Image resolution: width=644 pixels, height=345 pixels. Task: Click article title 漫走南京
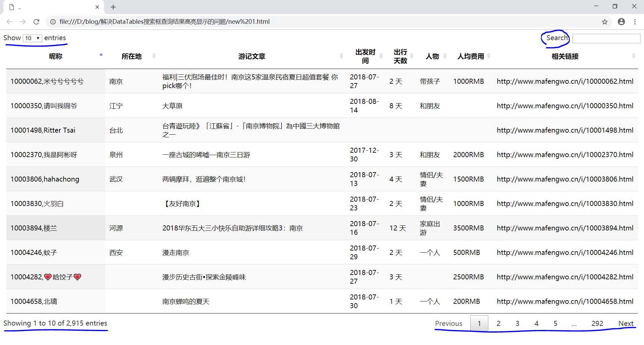[x=176, y=253]
